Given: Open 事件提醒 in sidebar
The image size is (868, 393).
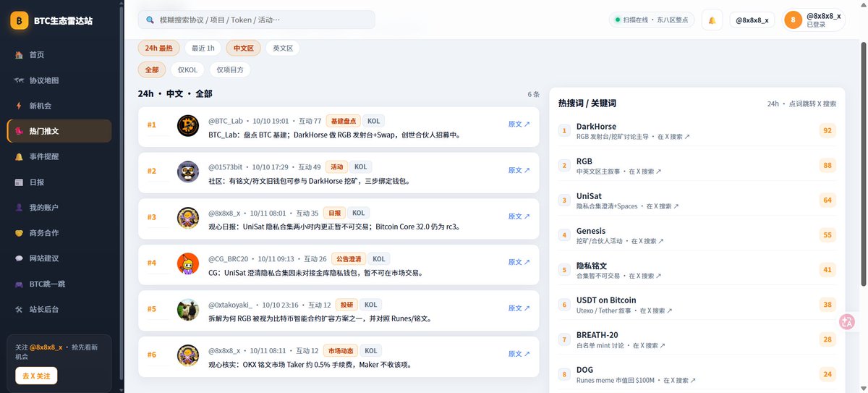Looking at the screenshot, I should 59,156.
